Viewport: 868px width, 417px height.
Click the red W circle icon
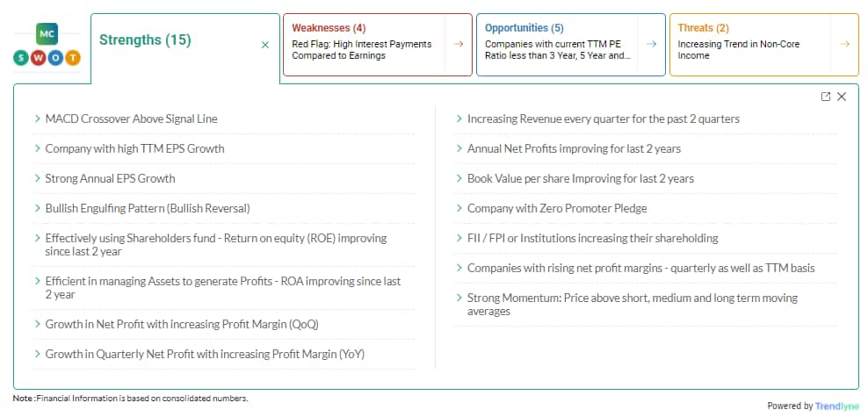point(38,58)
